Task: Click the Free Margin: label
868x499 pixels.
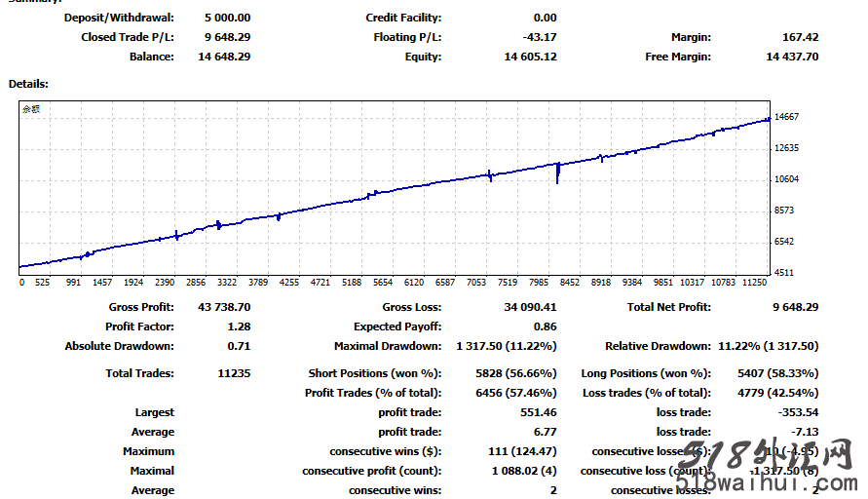Action: (x=678, y=57)
